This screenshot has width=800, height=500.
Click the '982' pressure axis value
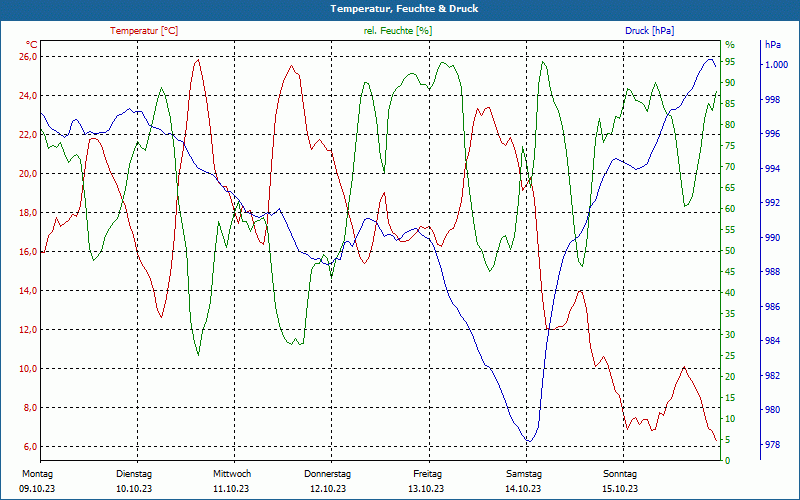[x=773, y=376]
